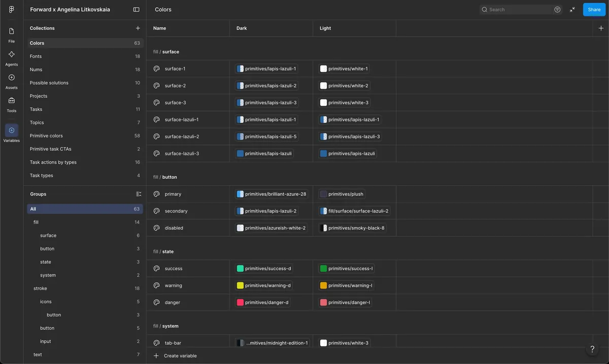
Task: Click the palette icon of tab-bar
Action: [x=156, y=343]
